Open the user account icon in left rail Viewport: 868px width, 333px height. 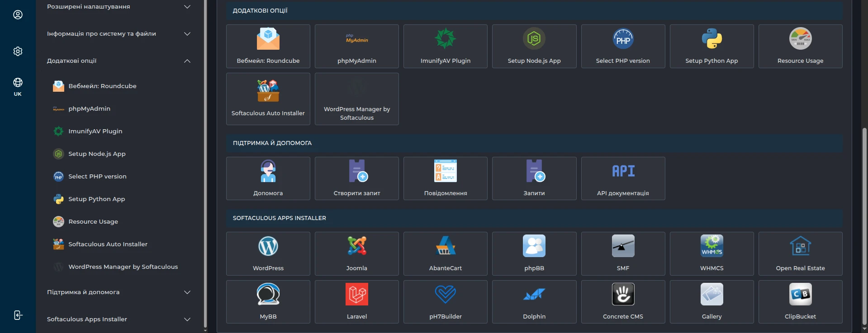click(x=18, y=15)
